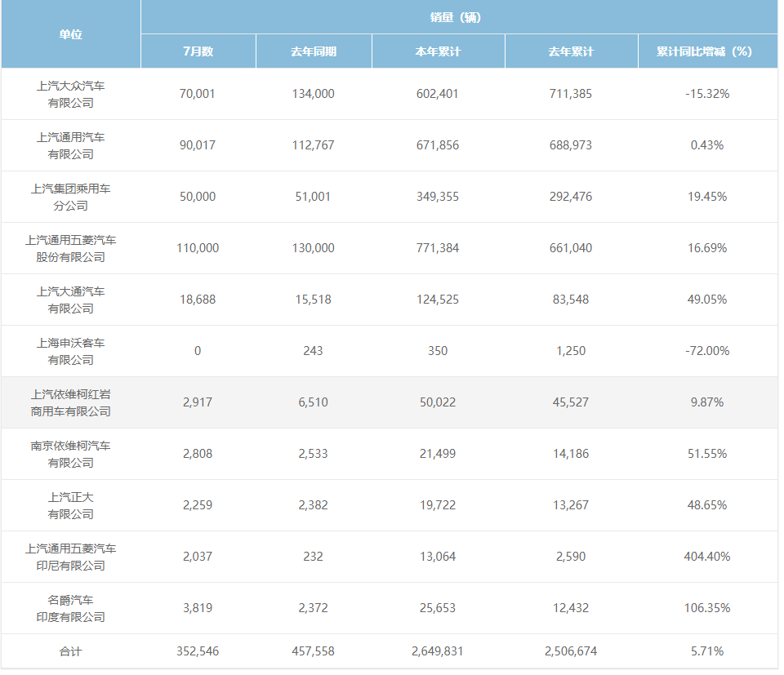The image size is (784, 675).
Task: Click the 112,767 cell
Action: tap(313, 145)
